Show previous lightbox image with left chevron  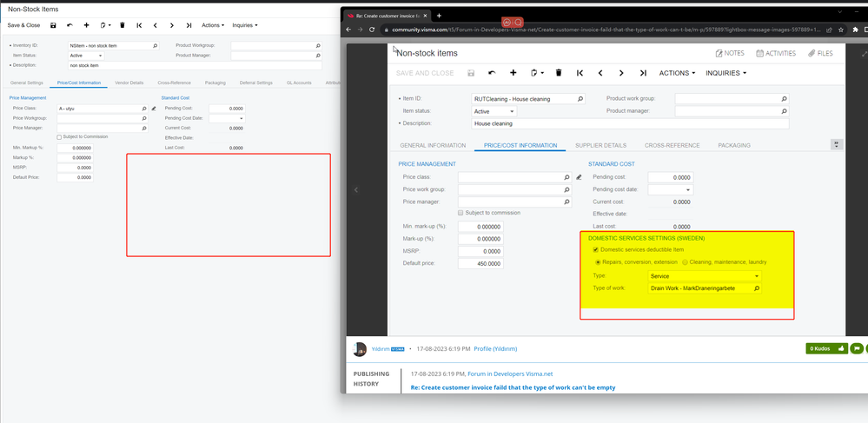[356, 189]
